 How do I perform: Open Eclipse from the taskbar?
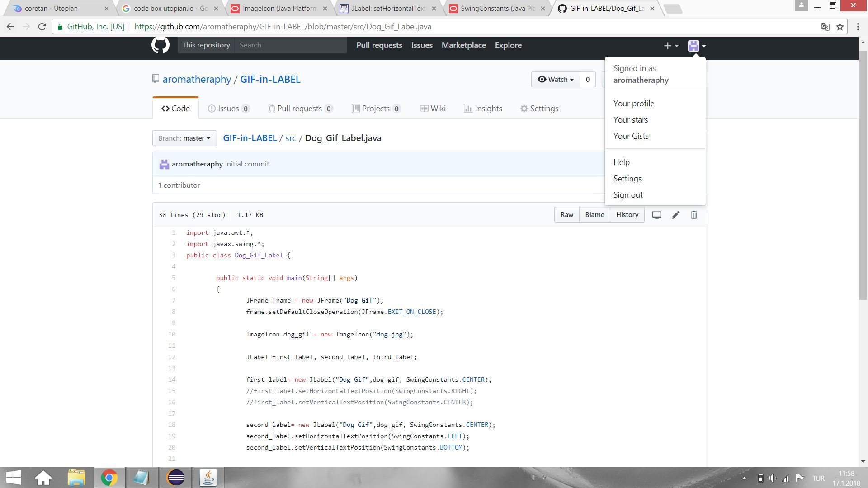(x=175, y=478)
